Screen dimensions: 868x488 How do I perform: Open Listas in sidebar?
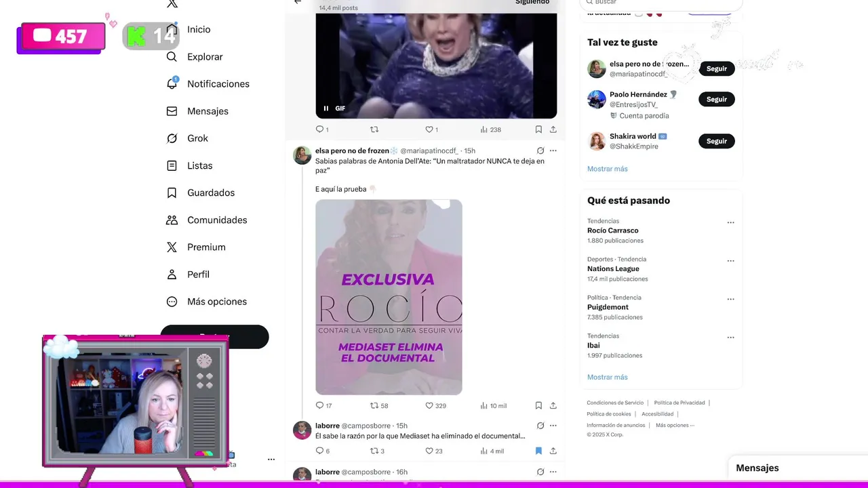(x=189, y=165)
